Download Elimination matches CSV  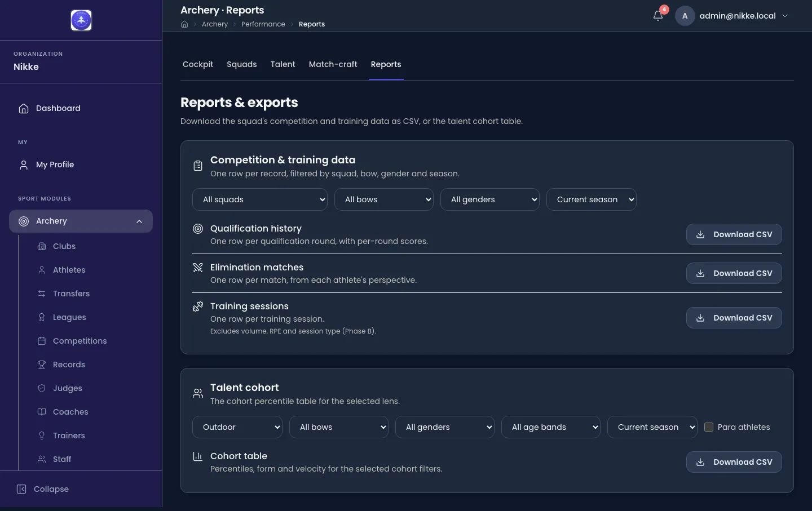point(734,273)
